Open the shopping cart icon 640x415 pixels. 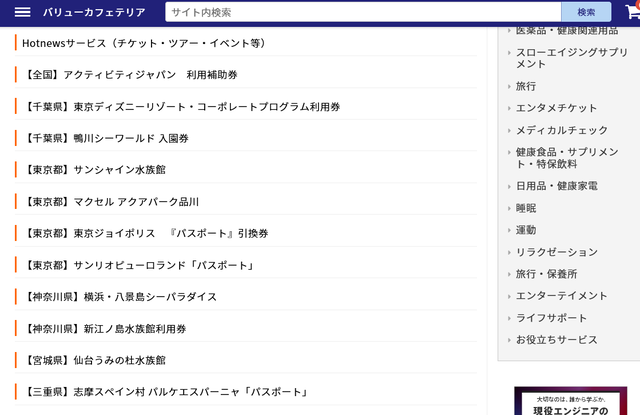pyautogui.click(x=633, y=11)
